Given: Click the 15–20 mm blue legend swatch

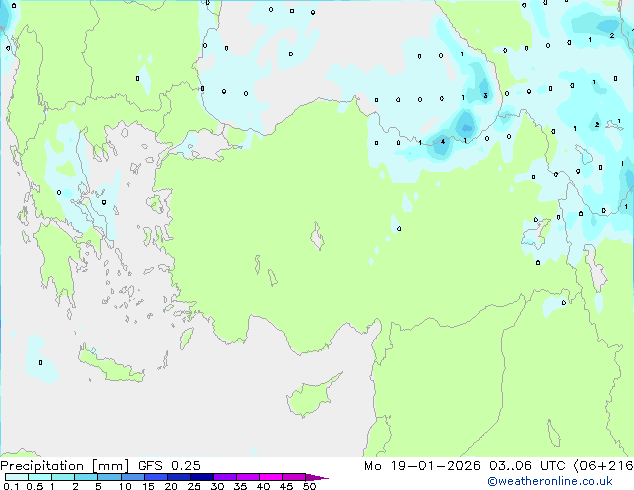Looking at the screenshot, I should tap(156, 477).
